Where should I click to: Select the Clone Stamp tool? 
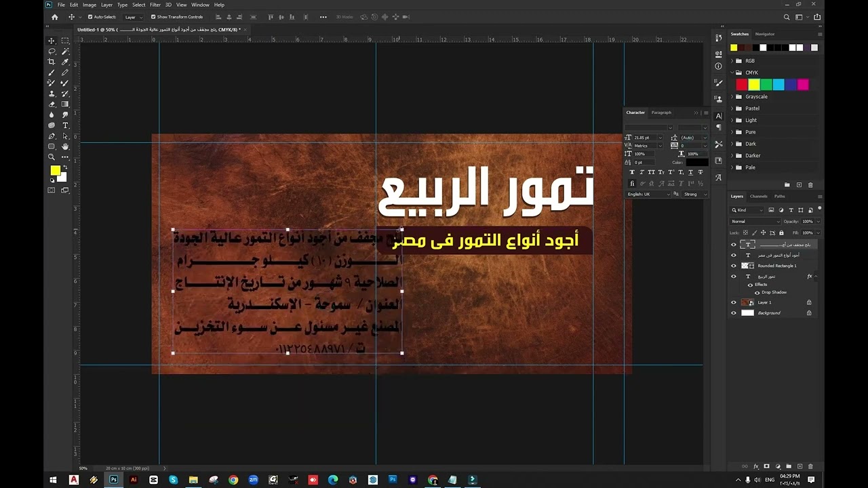coord(52,94)
